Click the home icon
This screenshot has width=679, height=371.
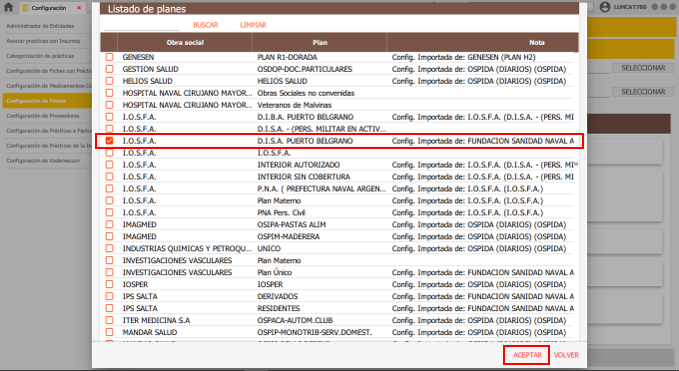click(x=8, y=7)
